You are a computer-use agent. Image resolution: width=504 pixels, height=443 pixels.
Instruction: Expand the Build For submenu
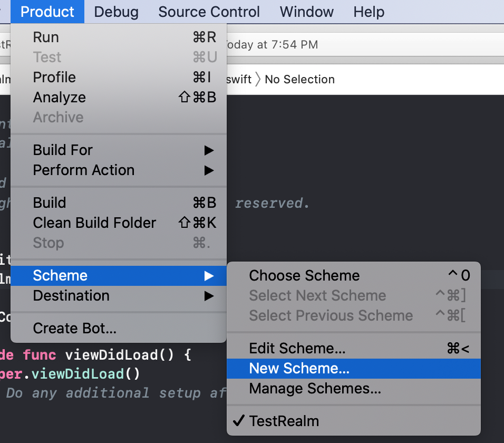click(x=63, y=150)
